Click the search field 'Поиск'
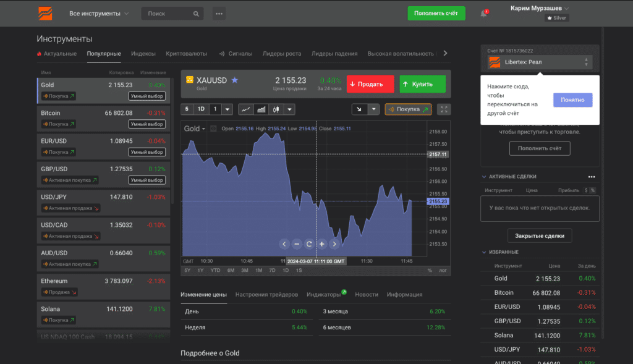This screenshot has height=364, width=633. [x=172, y=13]
